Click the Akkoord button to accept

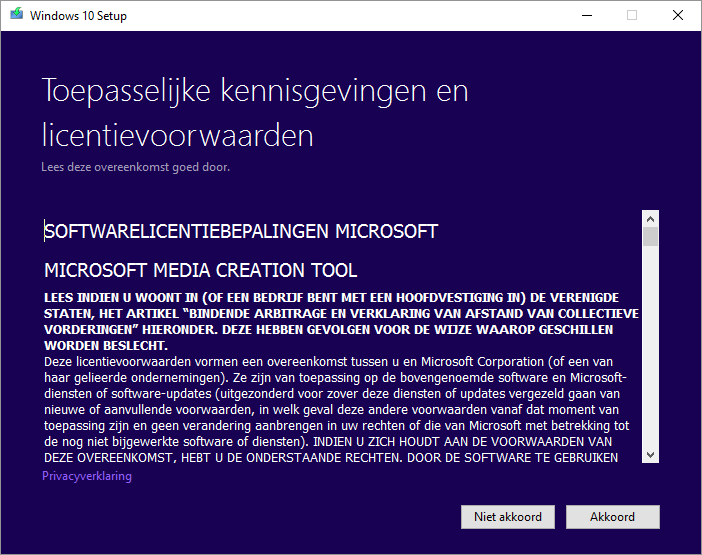(612, 517)
